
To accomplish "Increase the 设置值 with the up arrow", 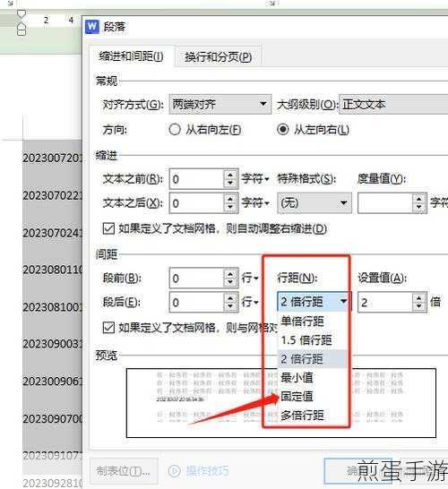I will 419,297.
